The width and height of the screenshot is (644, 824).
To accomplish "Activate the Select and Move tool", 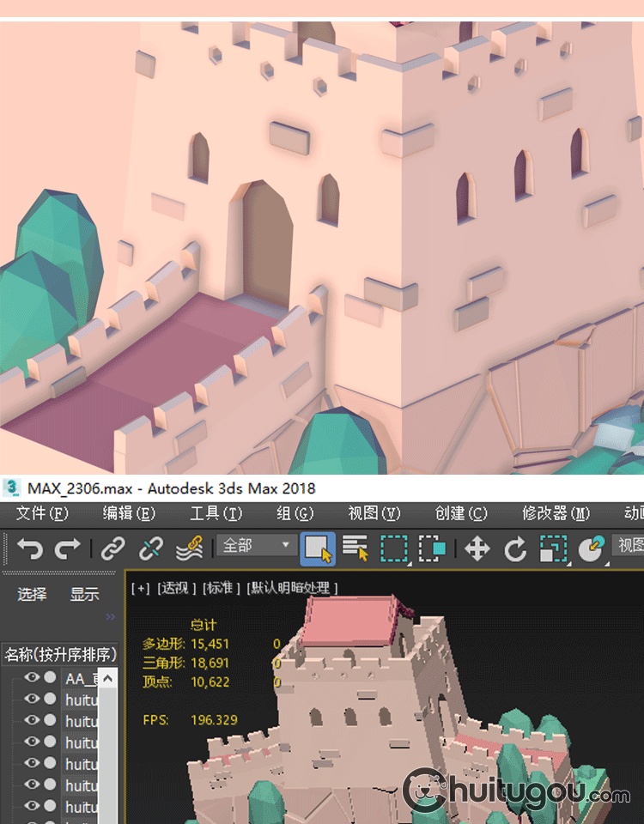I will tap(477, 549).
